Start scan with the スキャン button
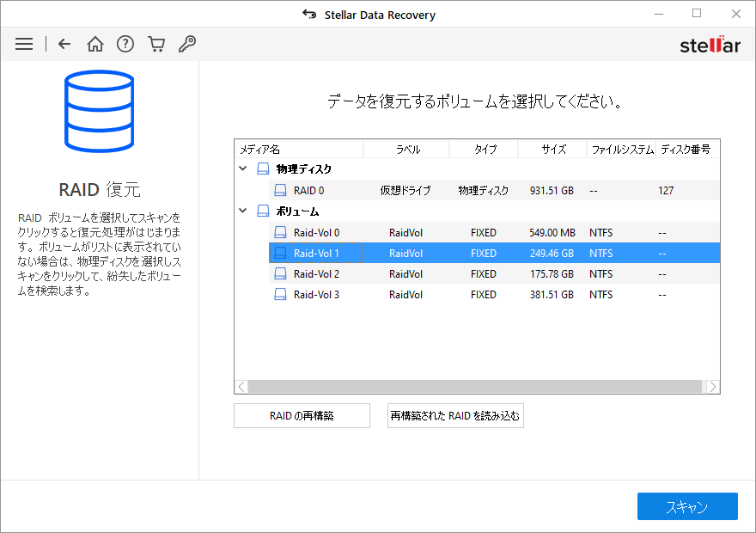Image resolution: width=756 pixels, height=533 pixels. click(x=687, y=506)
